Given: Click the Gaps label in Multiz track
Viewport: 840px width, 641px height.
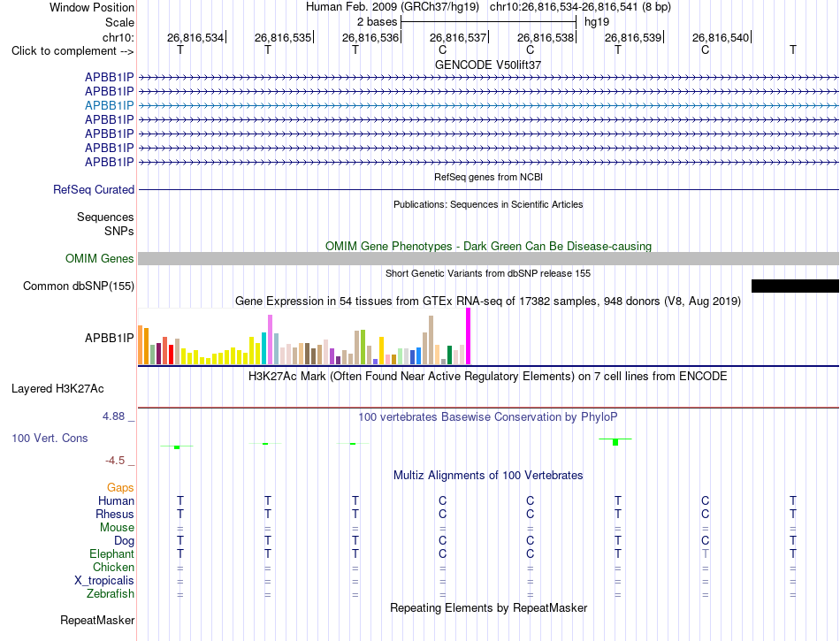Looking at the screenshot, I should [120, 487].
